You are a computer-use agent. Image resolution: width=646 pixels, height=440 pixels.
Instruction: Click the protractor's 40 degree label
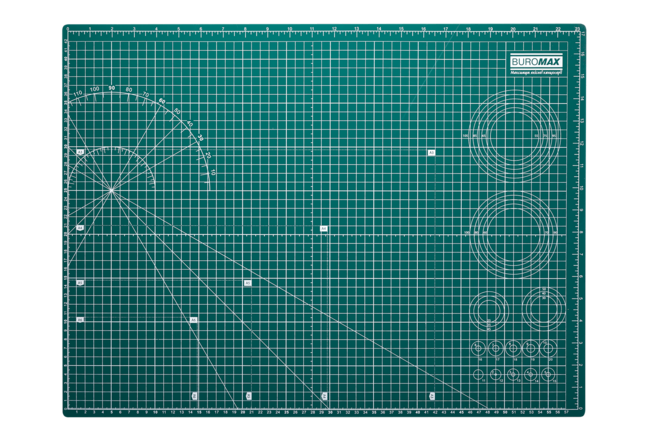pyautogui.click(x=190, y=123)
